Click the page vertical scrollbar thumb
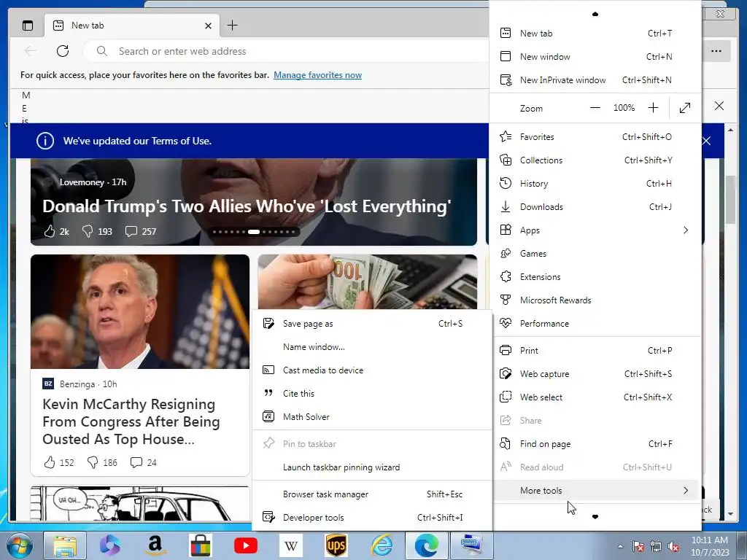The width and height of the screenshot is (747, 560). click(x=730, y=200)
